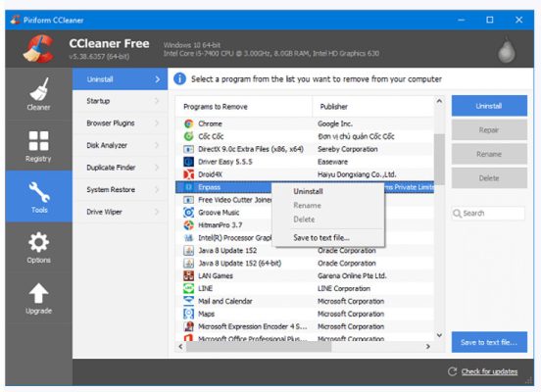Click the grey Delete button

pyautogui.click(x=489, y=178)
